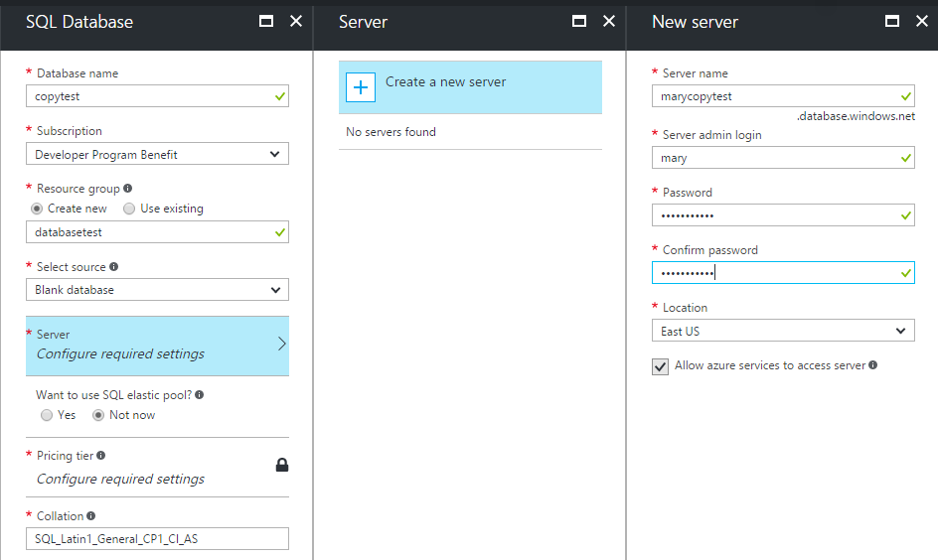Click the Pricing tier info icon
This screenshot has width=938, height=560.
tap(101, 456)
